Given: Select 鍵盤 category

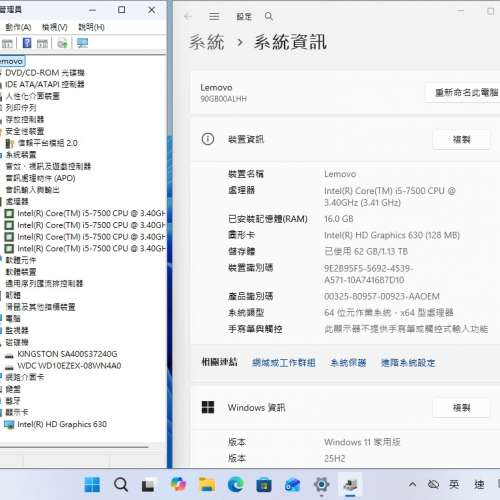Looking at the screenshot, I should tap(13, 389).
